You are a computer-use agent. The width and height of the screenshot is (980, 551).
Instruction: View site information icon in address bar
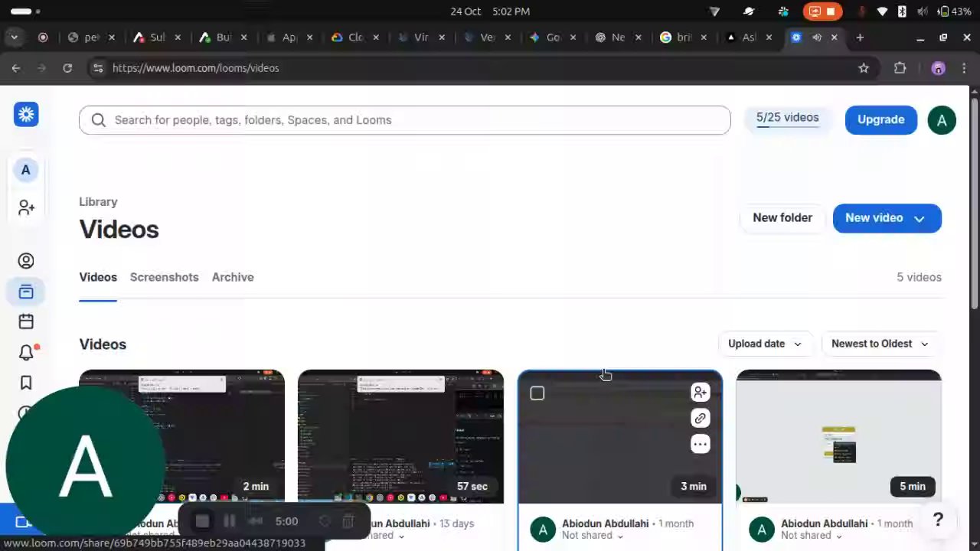coord(97,68)
